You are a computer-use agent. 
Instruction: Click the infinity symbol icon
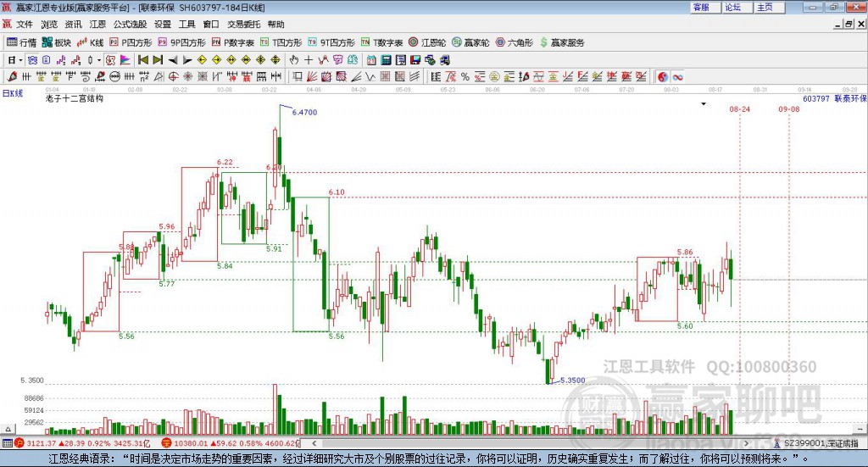coord(677,77)
